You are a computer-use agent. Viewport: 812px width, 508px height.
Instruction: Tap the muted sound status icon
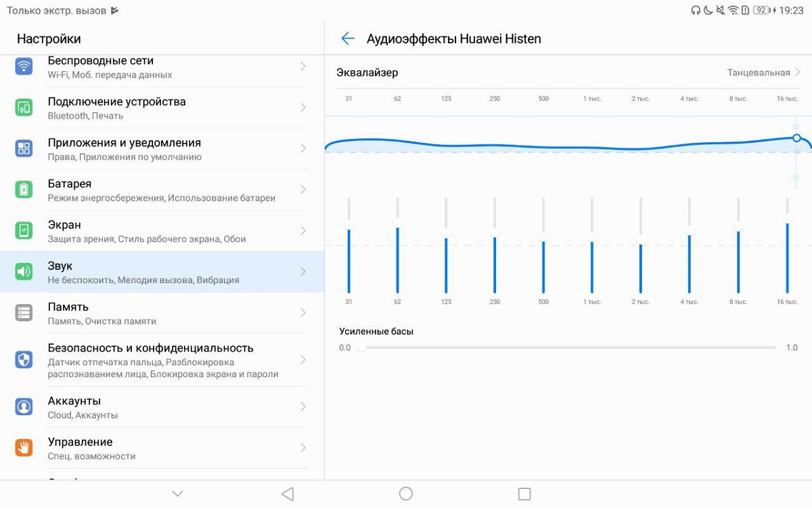coord(720,10)
